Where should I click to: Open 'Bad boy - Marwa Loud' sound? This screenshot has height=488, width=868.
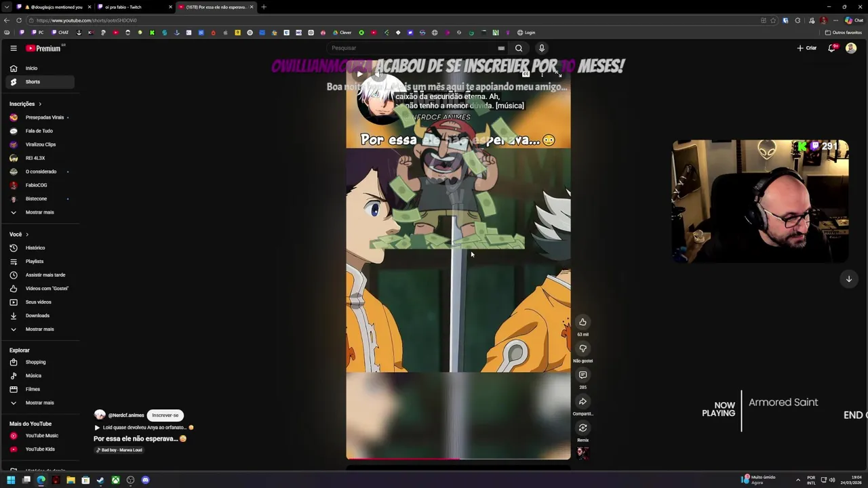pos(119,450)
